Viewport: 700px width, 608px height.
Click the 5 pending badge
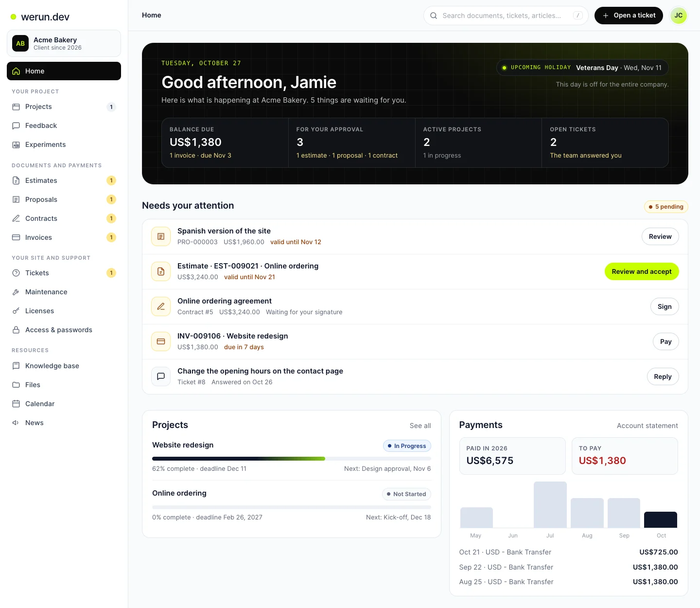[666, 207]
